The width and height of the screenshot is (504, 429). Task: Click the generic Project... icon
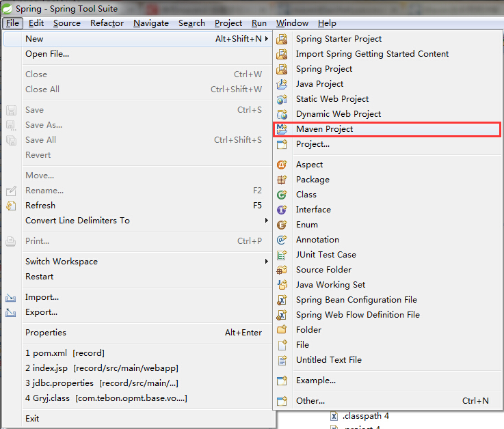point(282,144)
